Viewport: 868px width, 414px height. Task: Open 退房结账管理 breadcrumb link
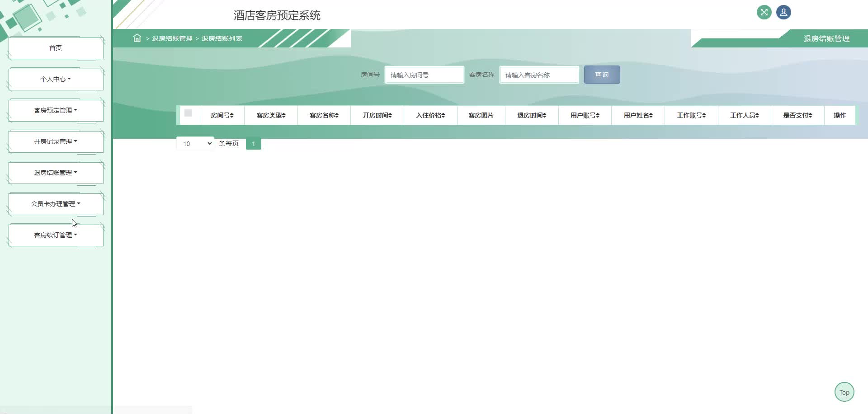(172, 38)
